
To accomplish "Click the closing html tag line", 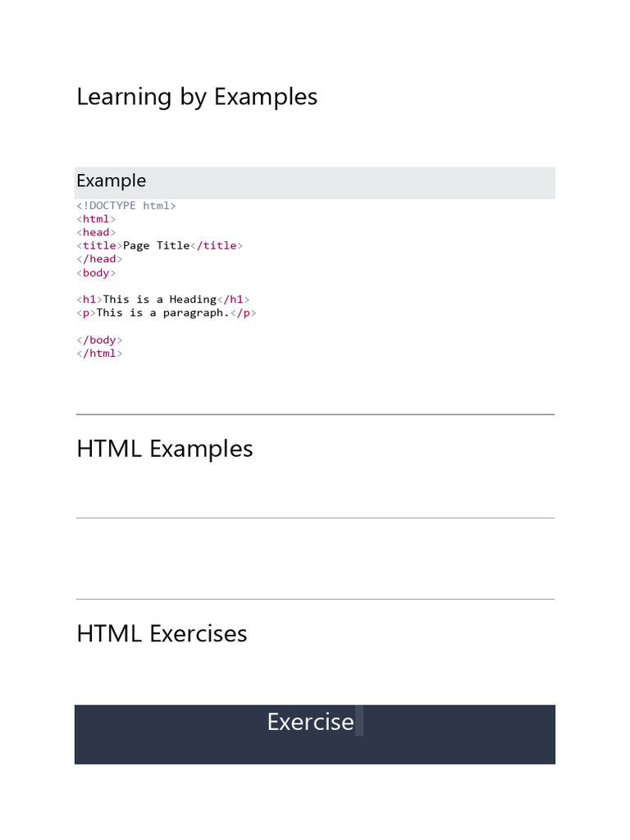I will pos(99,354).
